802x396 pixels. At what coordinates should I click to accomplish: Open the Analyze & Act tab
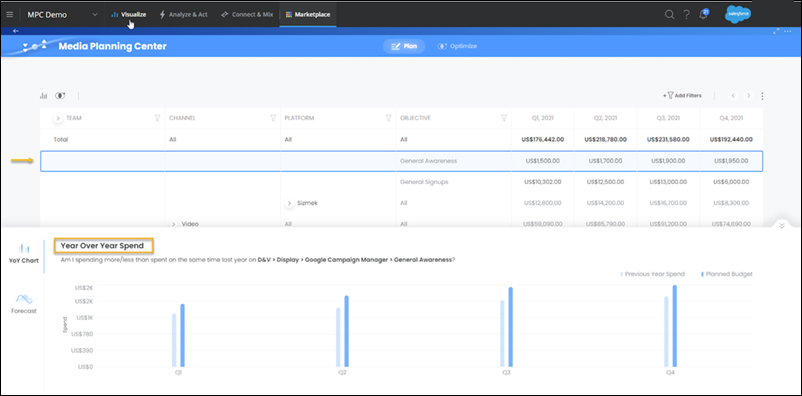(184, 14)
